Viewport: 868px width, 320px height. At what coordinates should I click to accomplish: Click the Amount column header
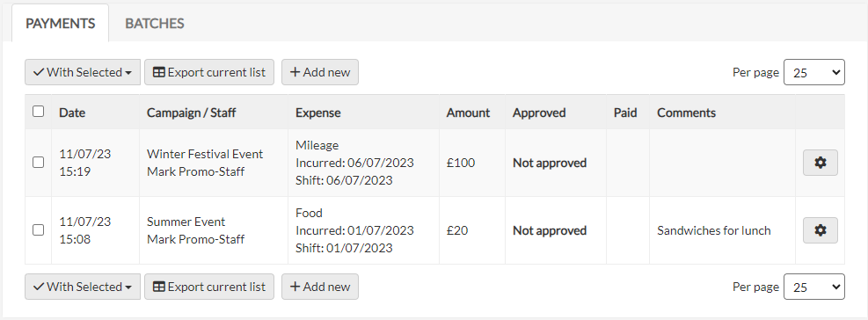click(469, 113)
